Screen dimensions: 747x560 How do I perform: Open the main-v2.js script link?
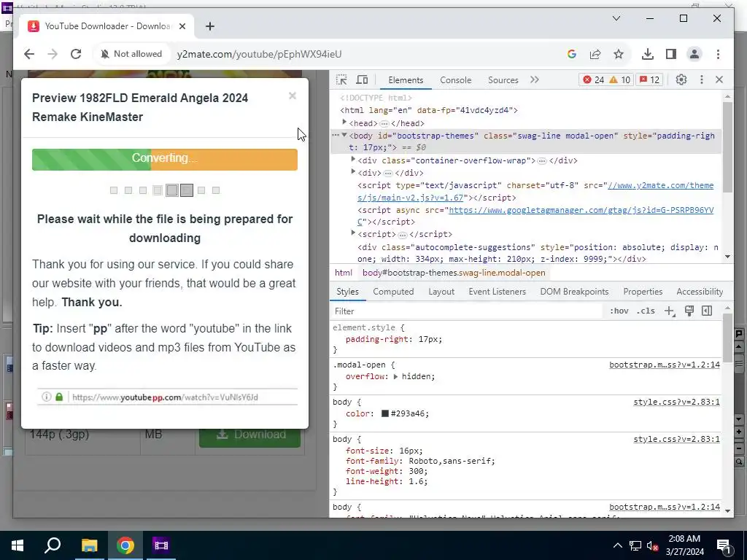pyautogui.click(x=535, y=192)
